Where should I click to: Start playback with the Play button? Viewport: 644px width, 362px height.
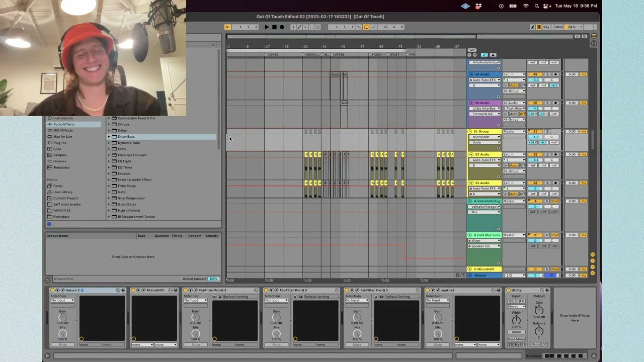point(267,27)
